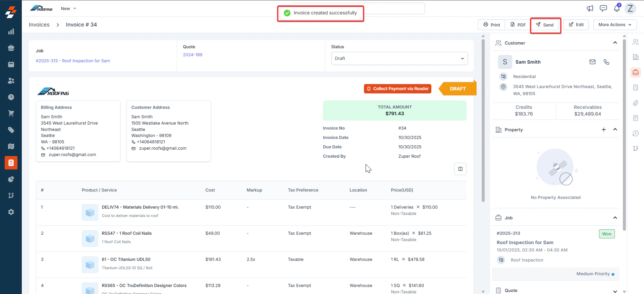Click the right panel vertical scrollbar
644x294 pixels.
[x=624, y=135]
